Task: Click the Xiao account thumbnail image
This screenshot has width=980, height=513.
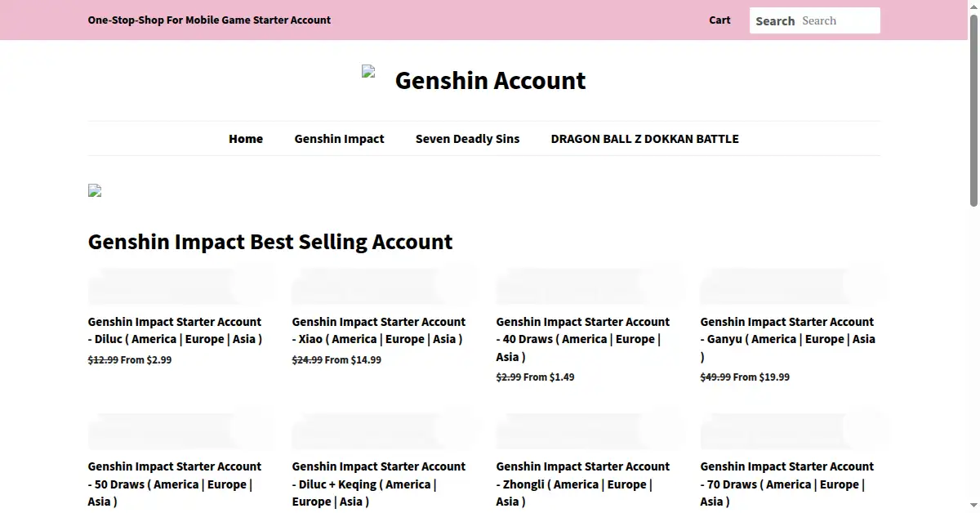Action: [381, 286]
